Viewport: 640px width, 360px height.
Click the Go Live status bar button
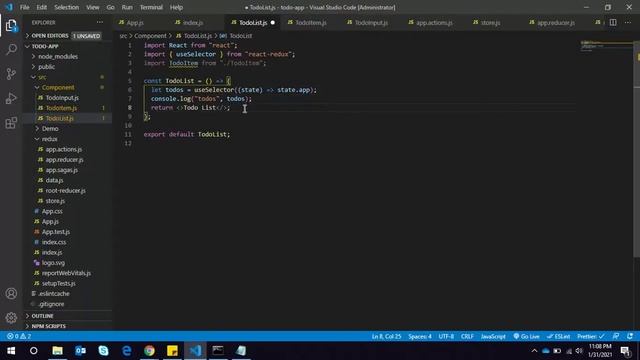click(527, 336)
